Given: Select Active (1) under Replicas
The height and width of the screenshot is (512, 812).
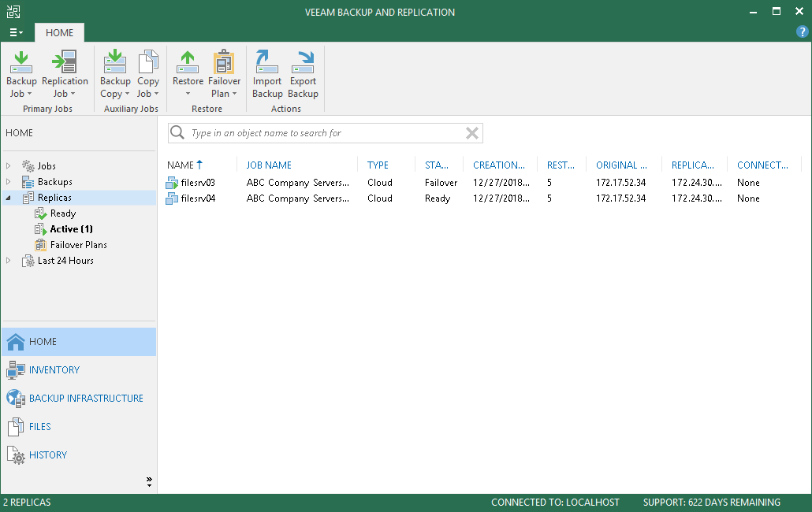Looking at the screenshot, I should pyautogui.click(x=72, y=229).
